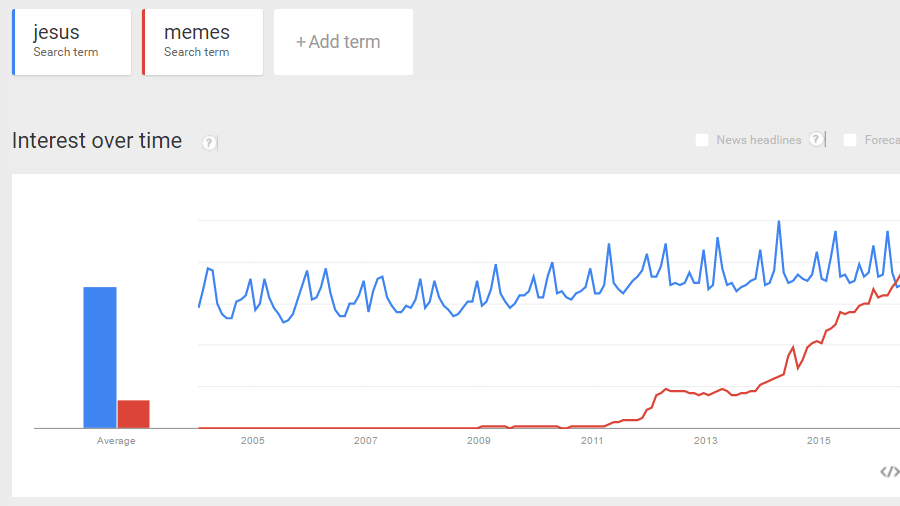900x506 pixels.
Task: Click the embed code icon
Action: [x=889, y=472]
